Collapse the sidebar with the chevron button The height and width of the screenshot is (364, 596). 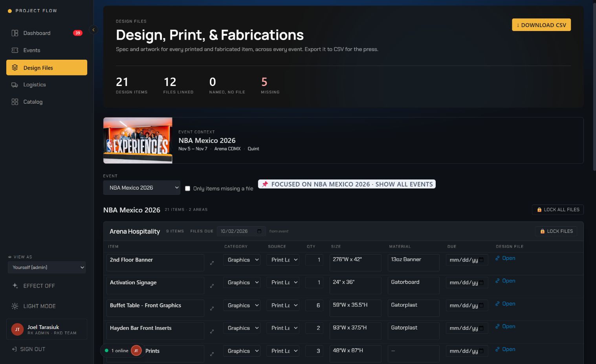coord(94,30)
